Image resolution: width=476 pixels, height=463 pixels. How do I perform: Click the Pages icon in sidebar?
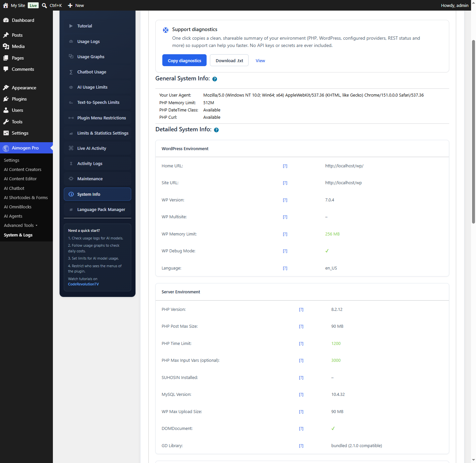click(6, 58)
